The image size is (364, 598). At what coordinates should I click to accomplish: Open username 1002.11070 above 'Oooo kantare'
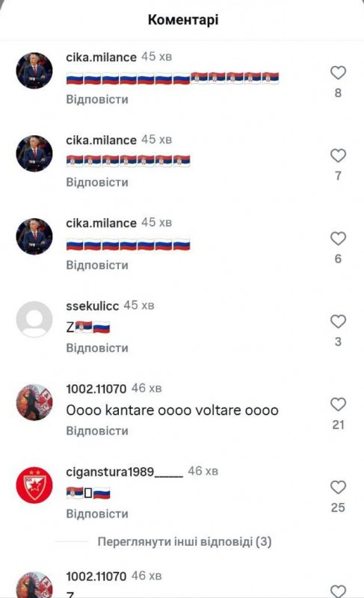click(x=96, y=389)
